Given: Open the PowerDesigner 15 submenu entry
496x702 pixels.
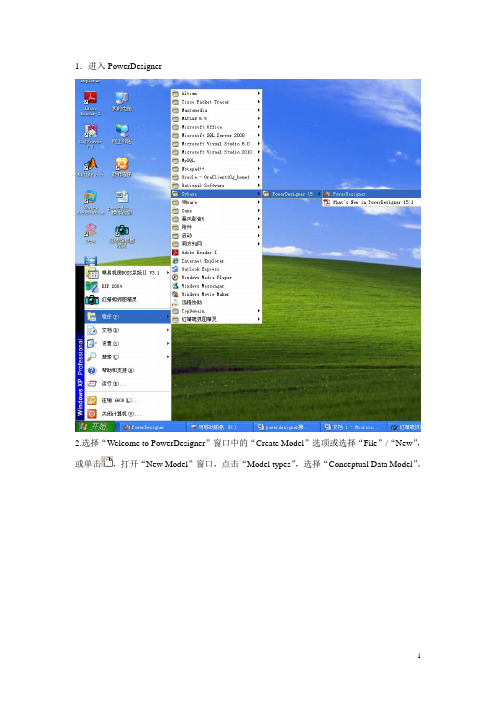Looking at the screenshot, I should 292,194.
